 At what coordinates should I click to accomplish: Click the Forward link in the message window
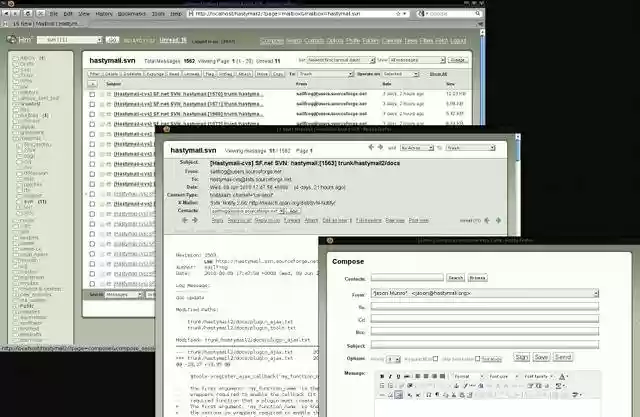point(291,220)
